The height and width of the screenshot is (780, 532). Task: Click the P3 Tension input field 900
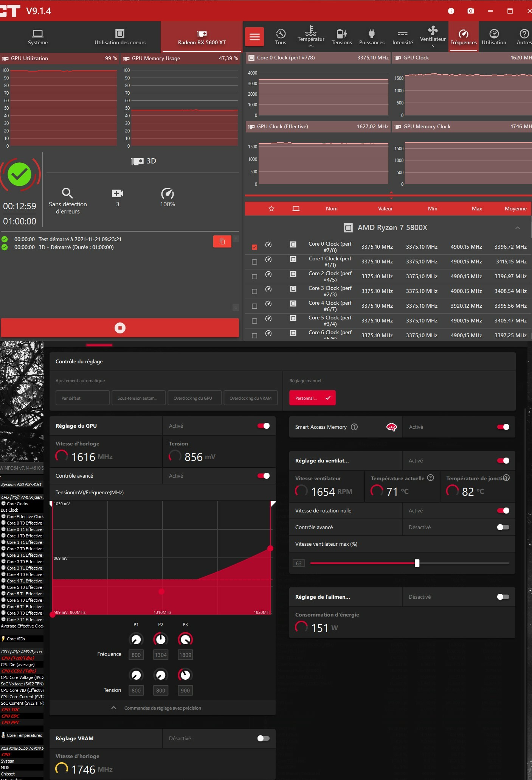(185, 690)
